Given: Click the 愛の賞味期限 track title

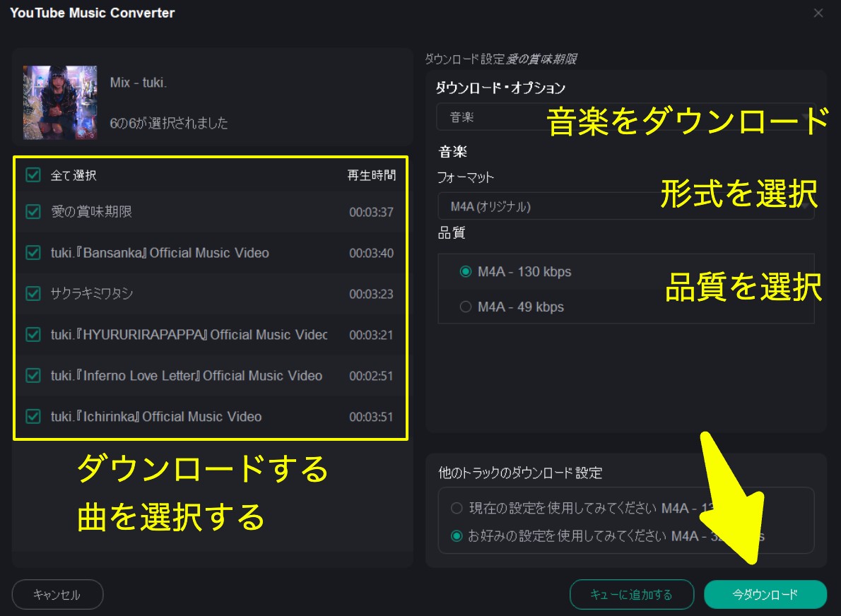Looking at the screenshot, I should tap(91, 212).
